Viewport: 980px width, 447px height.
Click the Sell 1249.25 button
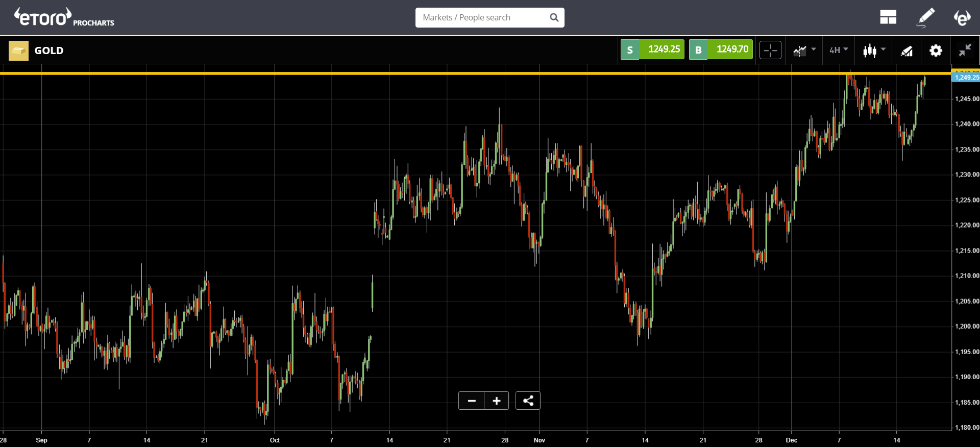click(652, 49)
